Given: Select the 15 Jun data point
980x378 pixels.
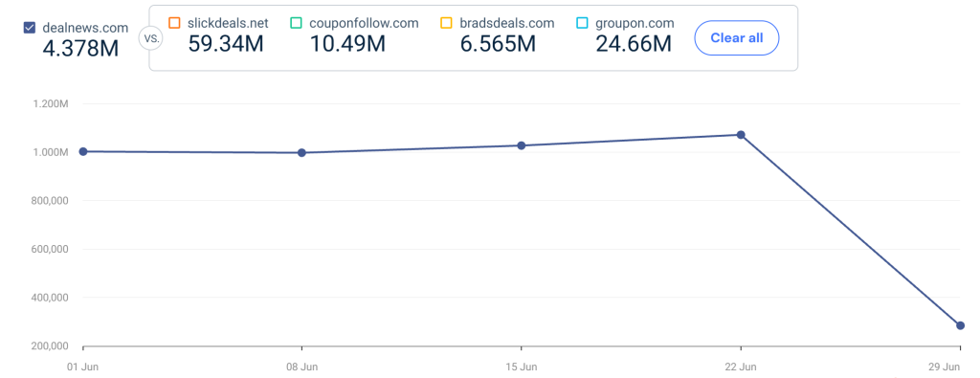Looking at the screenshot, I should [x=522, y=145].
